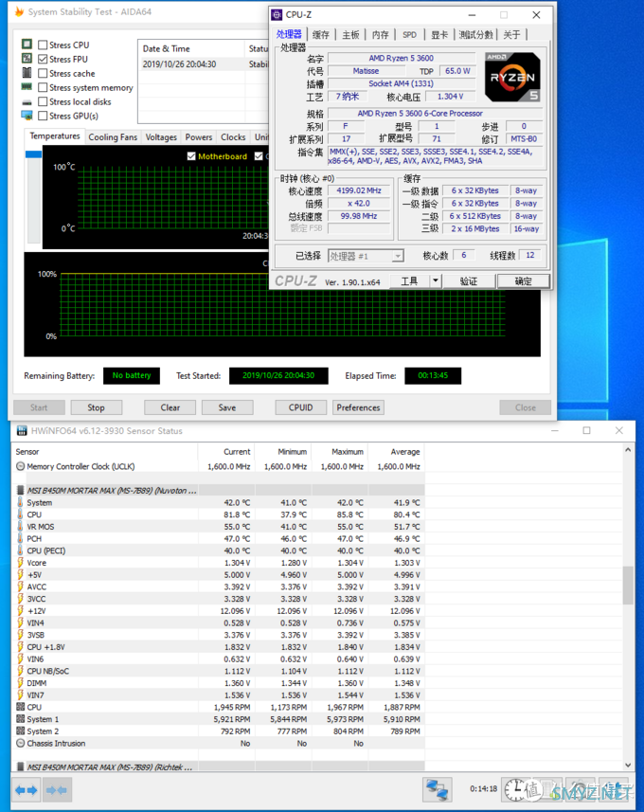The width and height of the screenshot is (644, 812).
Task: Click the collapse columns arrows button in HWiNFO
Action: click(x=57, y=789)
